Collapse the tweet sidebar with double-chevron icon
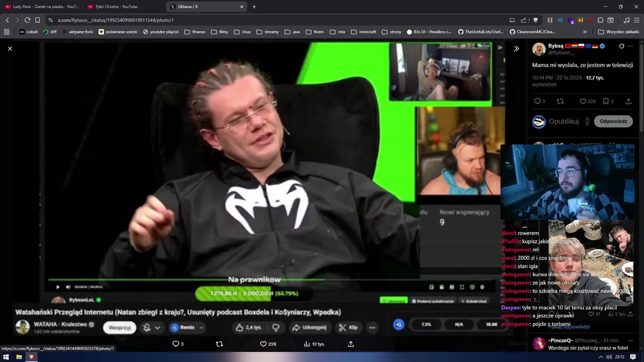 (516, 49)
